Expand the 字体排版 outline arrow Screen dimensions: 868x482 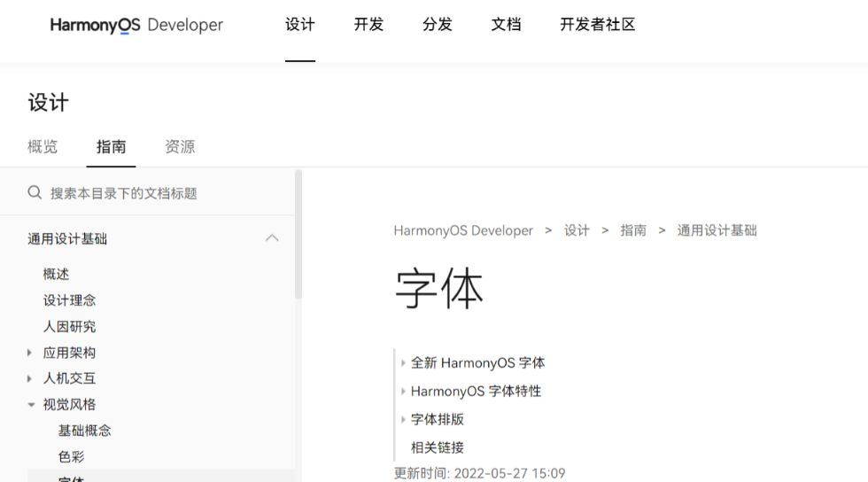(403, 419)
